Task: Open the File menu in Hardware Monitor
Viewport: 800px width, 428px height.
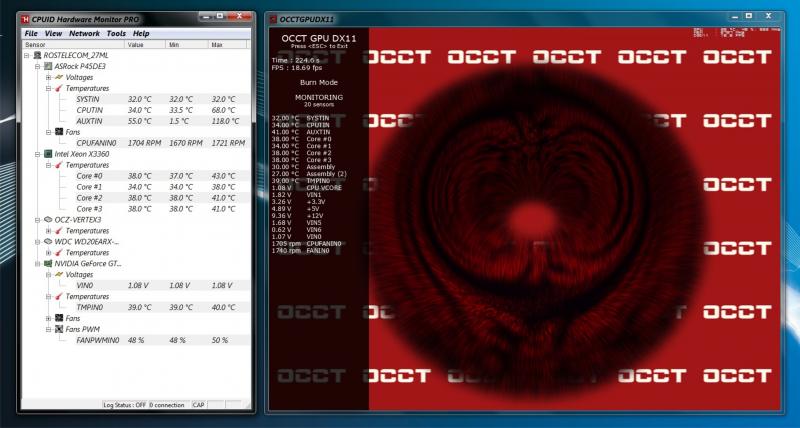Action: pyautogui.click(x=31, y=34)
